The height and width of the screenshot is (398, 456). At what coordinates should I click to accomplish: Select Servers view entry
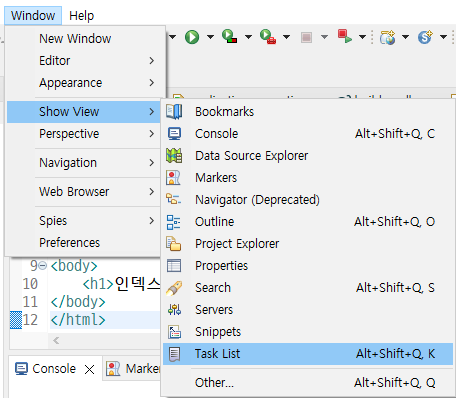pos(308,310)
